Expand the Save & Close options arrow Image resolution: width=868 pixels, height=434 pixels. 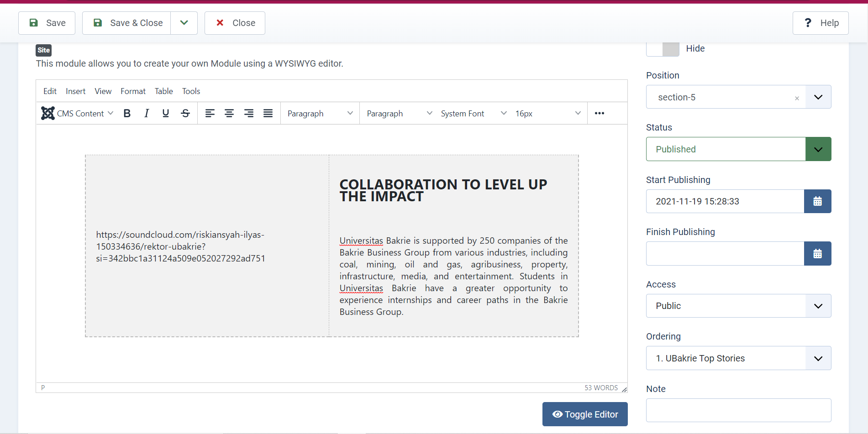184,23
